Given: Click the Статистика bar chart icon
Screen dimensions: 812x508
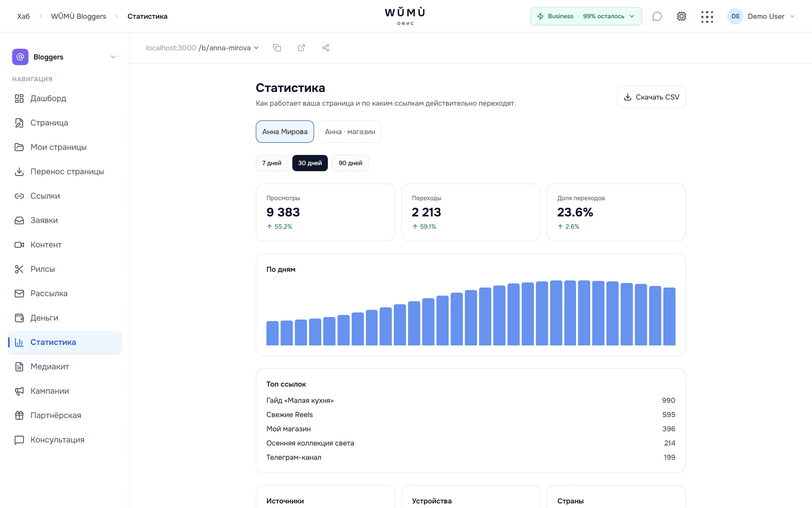Looking at the screenshot, I should [19, 342].
